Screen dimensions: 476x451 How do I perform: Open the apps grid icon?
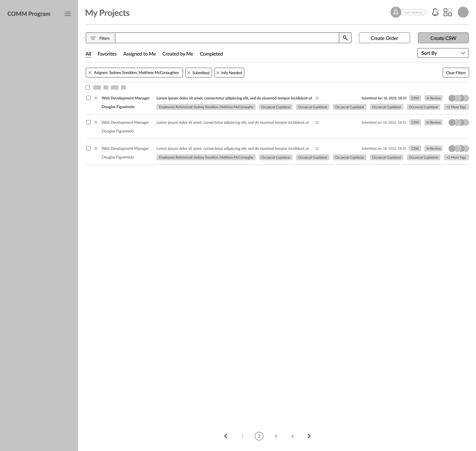447,12
